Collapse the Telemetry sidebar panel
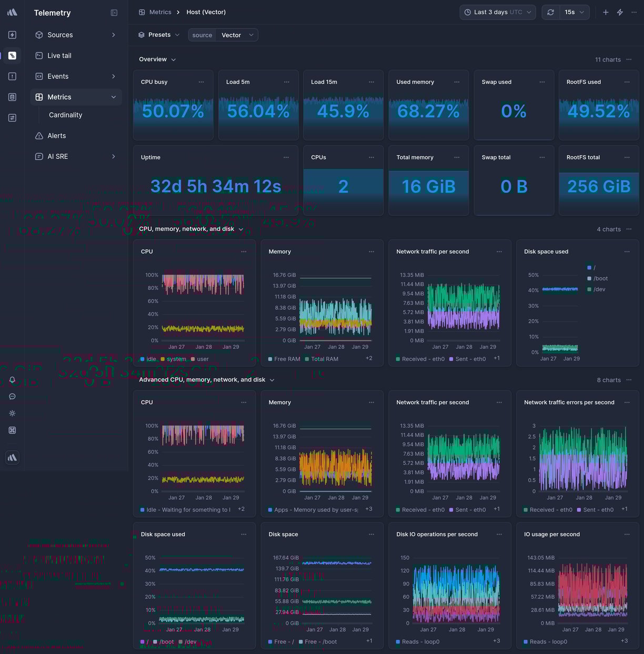Viewport: 644px width, 654px height. [114, 12]
